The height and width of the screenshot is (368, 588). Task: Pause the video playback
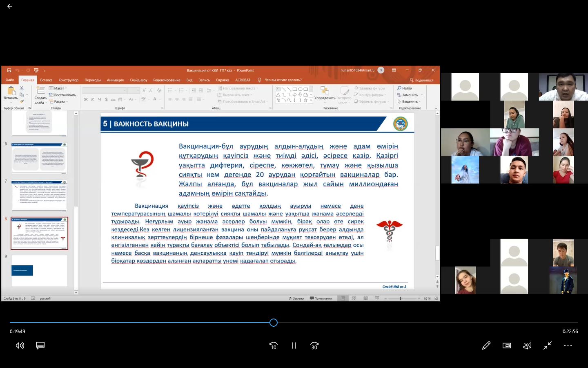294,346
